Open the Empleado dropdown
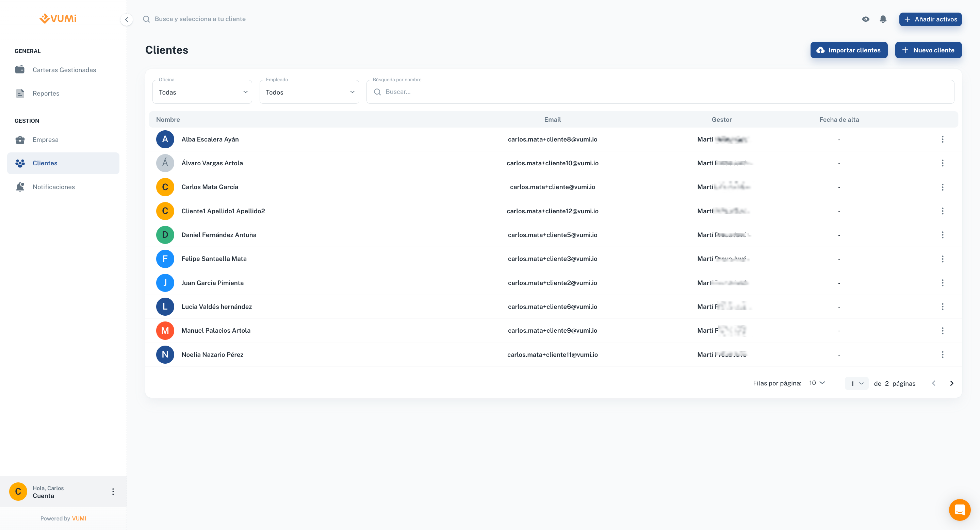 point(309,92)
